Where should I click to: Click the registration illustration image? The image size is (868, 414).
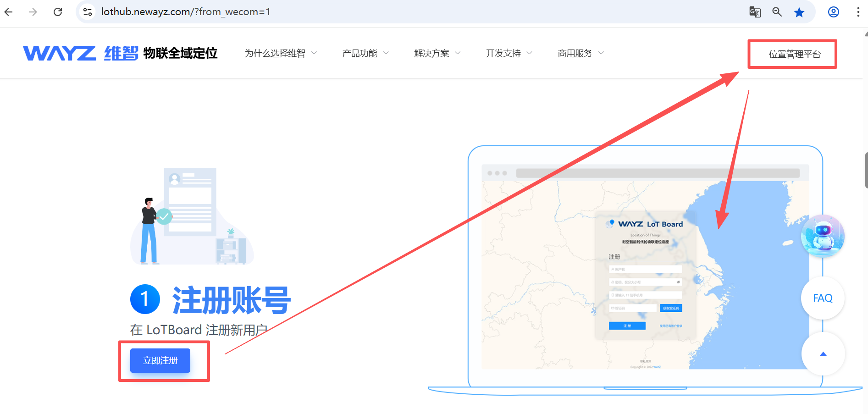click(x=192, y=216)
